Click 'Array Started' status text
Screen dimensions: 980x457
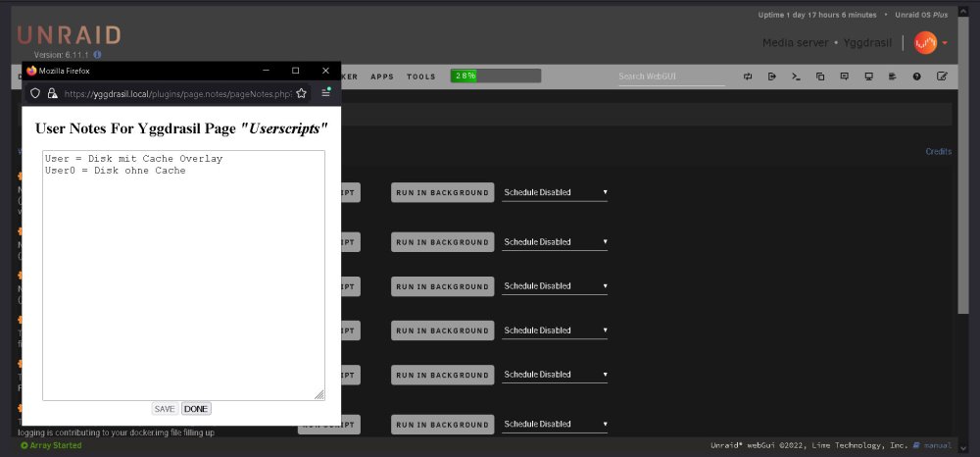tap(56, 446)
